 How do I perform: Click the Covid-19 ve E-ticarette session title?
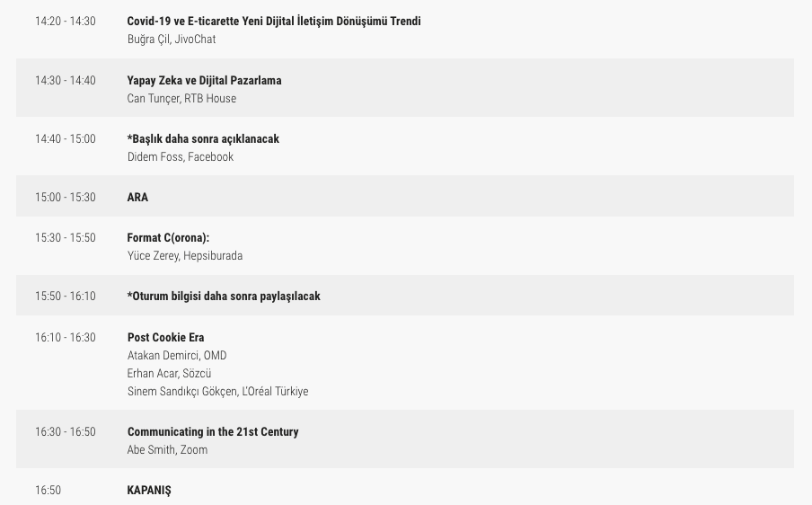click(273, 21)
